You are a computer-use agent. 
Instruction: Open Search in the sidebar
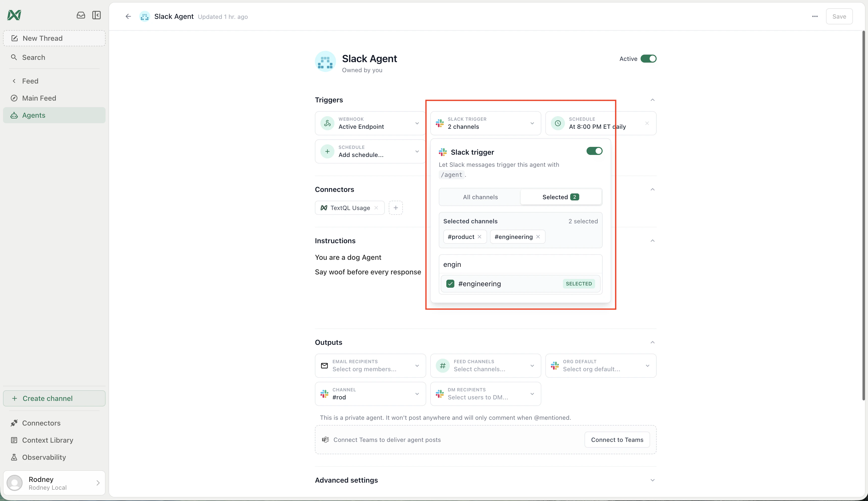click(54, 57)
